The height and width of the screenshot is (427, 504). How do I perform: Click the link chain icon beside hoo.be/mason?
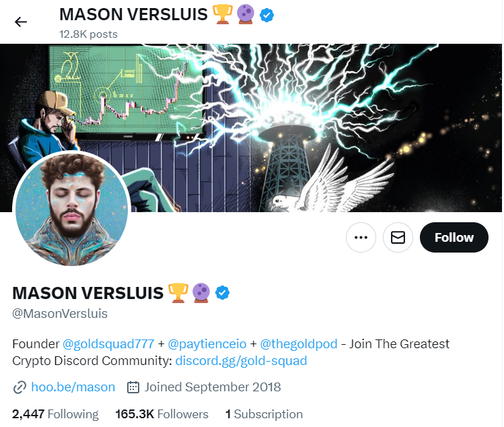(20, 387)
